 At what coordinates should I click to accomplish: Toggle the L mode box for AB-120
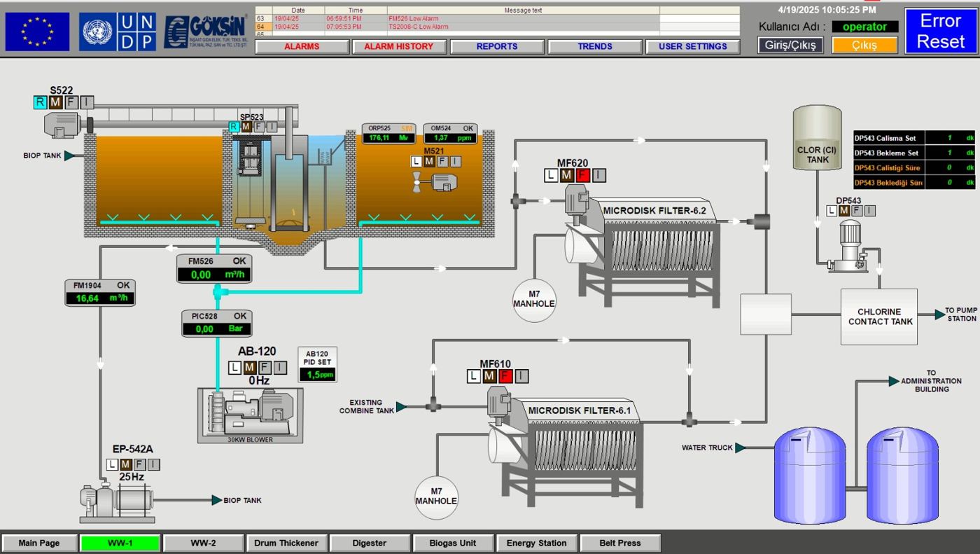(x=234, y=368)
